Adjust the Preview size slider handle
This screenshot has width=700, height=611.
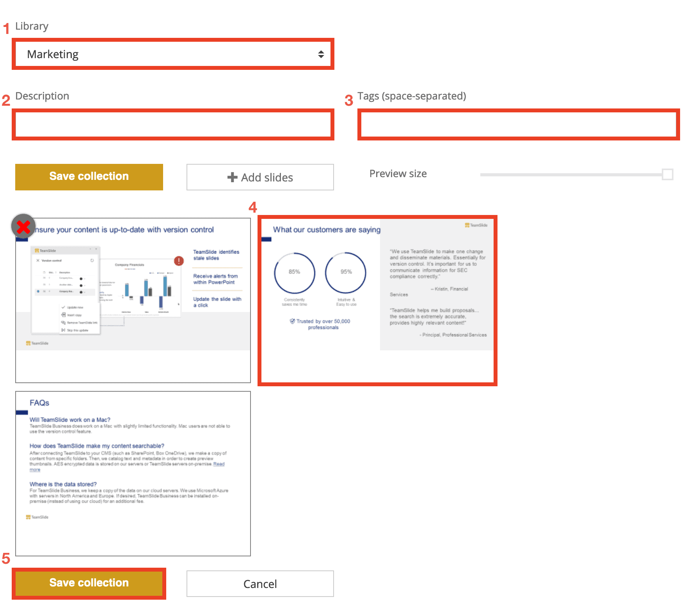pyautogui.click(x=667, y=174)
